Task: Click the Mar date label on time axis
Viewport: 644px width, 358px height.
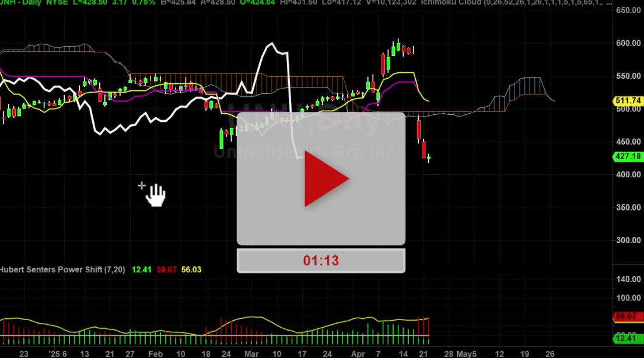Action: (x=251, y=354)
